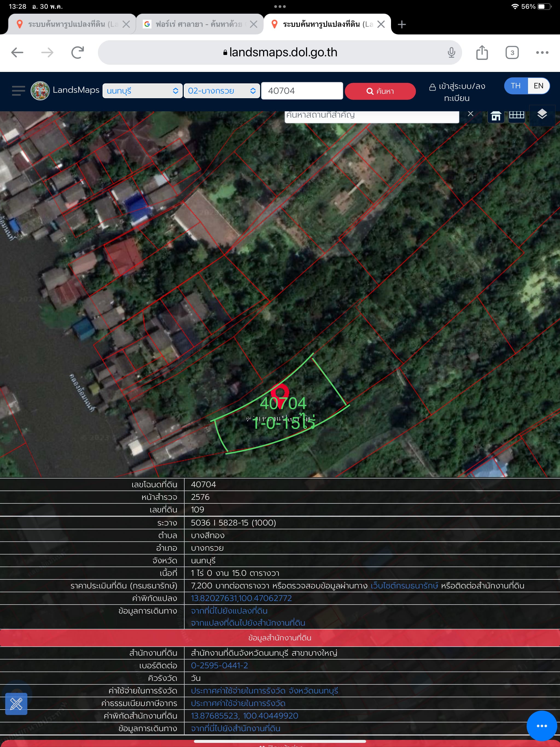
Task: Tap the blue floating chat dots button
Action: tap(541, 726)
